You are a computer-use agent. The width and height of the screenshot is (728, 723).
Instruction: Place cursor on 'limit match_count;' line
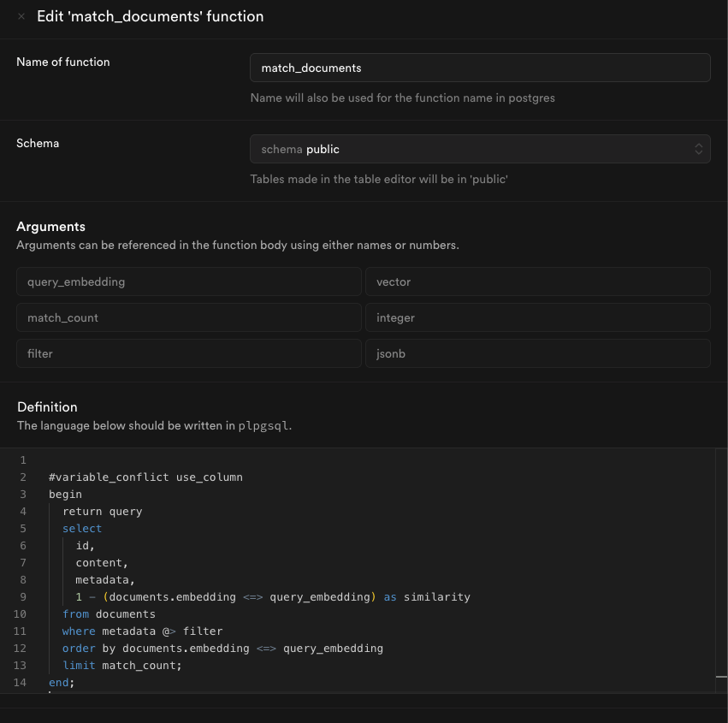[122, 665]
